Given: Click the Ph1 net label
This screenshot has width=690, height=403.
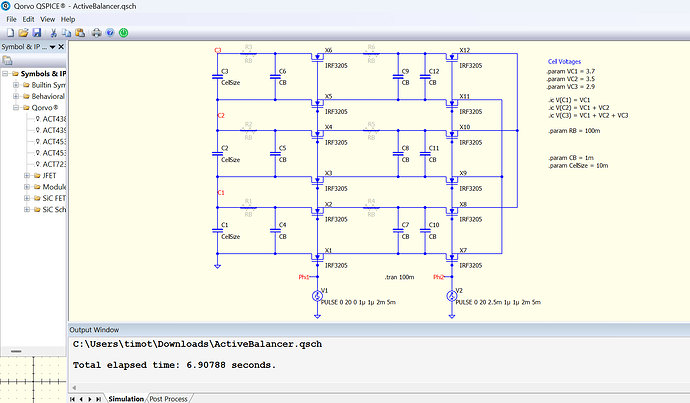Looking at the screenshot, I should [304, 277].
